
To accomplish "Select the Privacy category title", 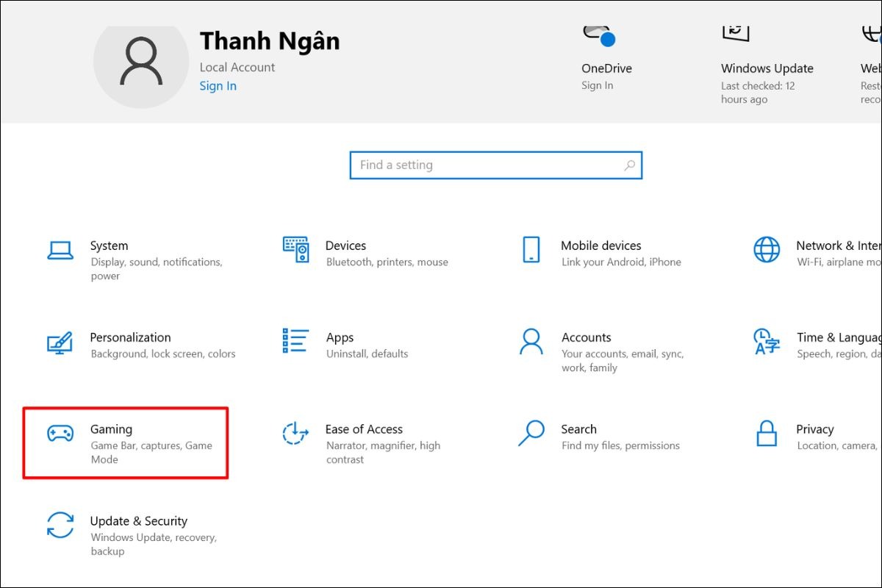I will click(x=815, y=429).
